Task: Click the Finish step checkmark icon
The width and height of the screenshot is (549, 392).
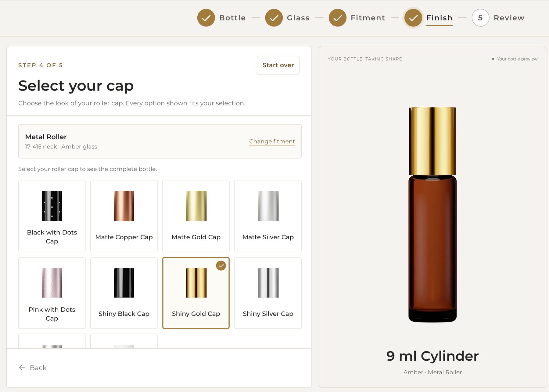Action: pyautogui.click(x=413, y=18)
